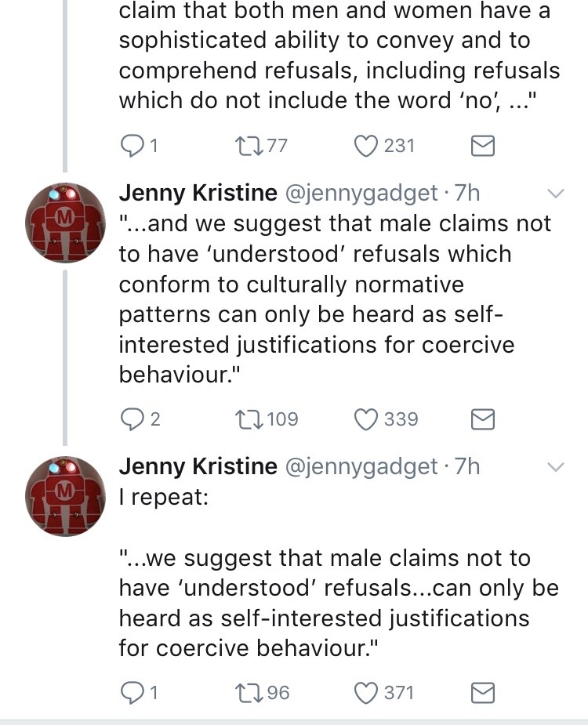The width and height of the screenshot is (588, 725).
Task: Like the tweet with 231 likes
Action: (366, 146)
